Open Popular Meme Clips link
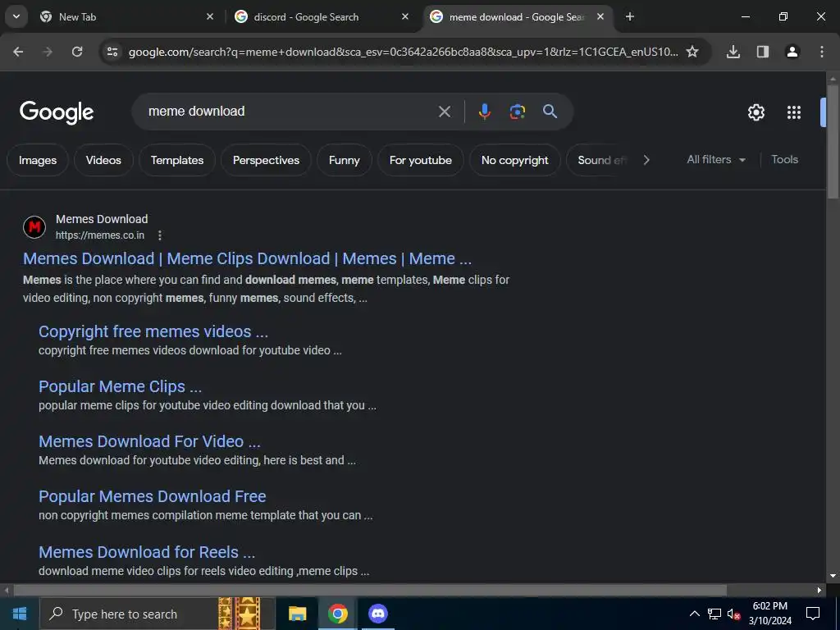The width and height of the screenshot is (840, 630). click(120, 387)
